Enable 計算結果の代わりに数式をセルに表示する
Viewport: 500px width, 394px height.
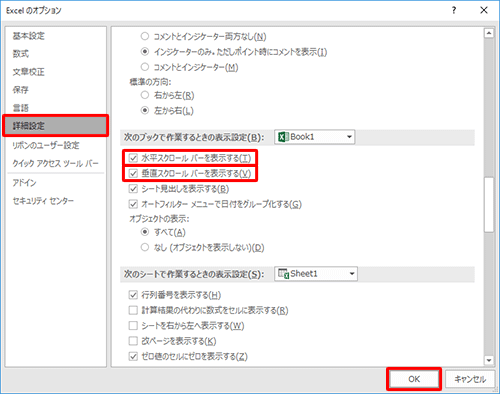pos(133,310)
